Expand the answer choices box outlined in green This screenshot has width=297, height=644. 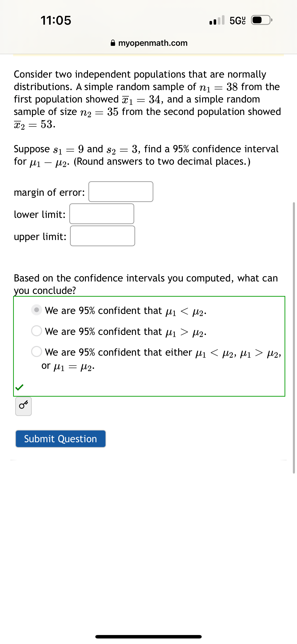149,348
